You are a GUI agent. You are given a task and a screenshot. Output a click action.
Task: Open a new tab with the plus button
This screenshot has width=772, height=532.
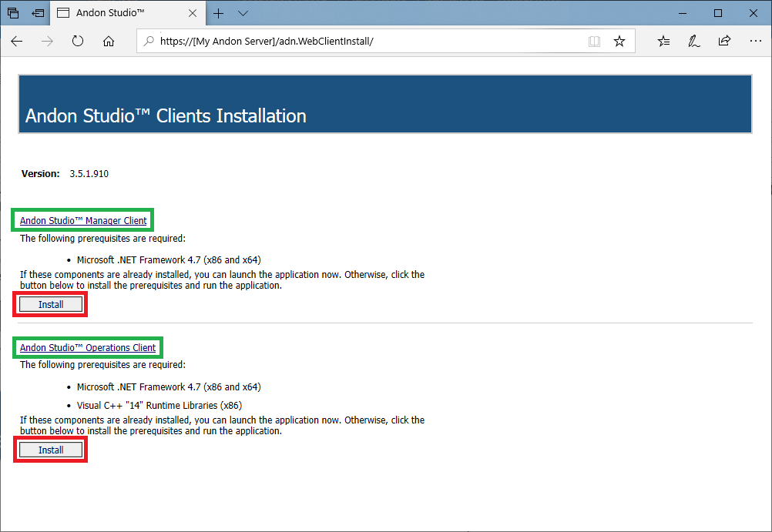(x=219, y=13)
